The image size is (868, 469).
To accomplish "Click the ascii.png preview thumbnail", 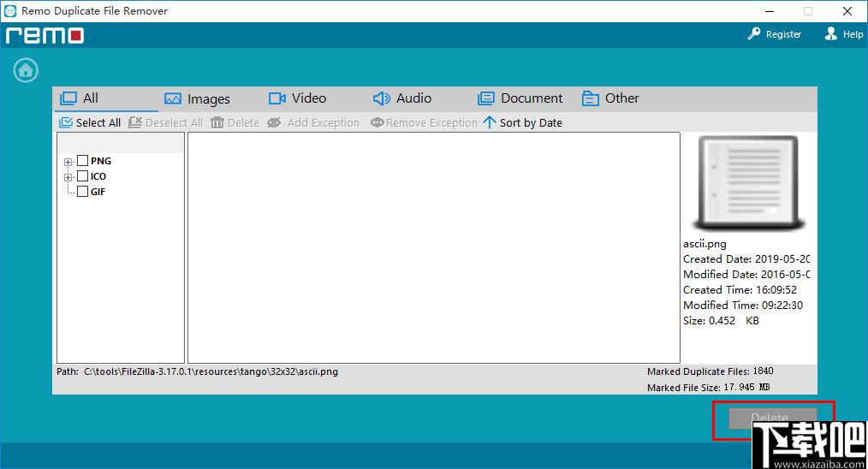I will [x=748, y=183].
